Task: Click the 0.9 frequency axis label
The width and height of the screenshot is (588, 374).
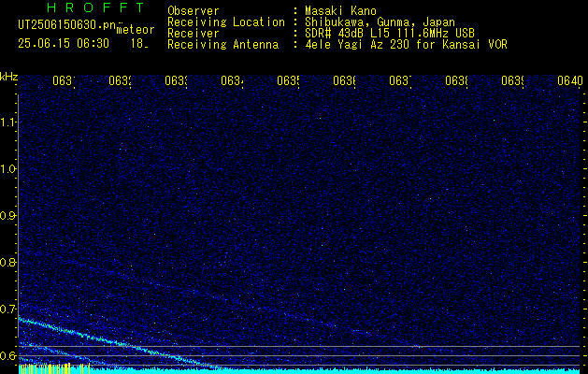Action: 8,216
